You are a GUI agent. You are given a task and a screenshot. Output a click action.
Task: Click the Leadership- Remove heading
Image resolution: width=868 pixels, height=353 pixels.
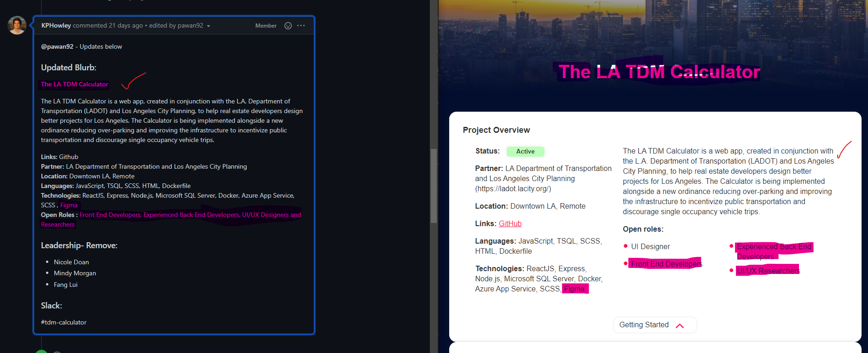[79, 245]
